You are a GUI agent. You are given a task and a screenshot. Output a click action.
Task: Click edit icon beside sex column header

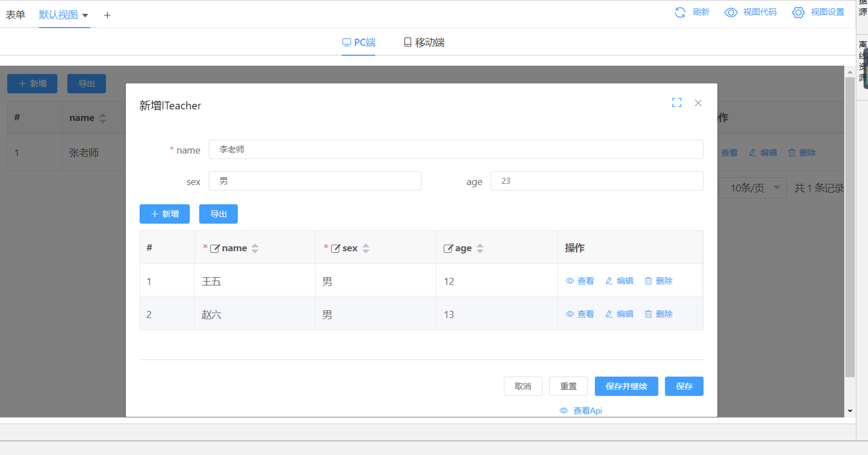(x=336, y=248)
